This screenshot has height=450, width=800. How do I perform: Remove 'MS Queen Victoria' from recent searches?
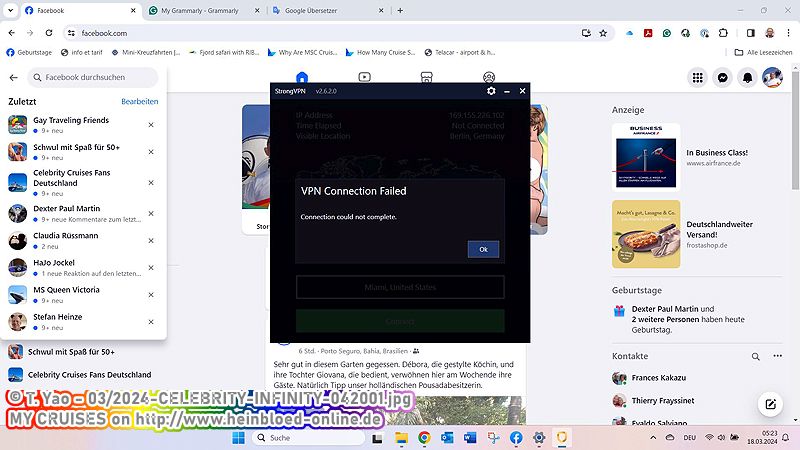151,294
